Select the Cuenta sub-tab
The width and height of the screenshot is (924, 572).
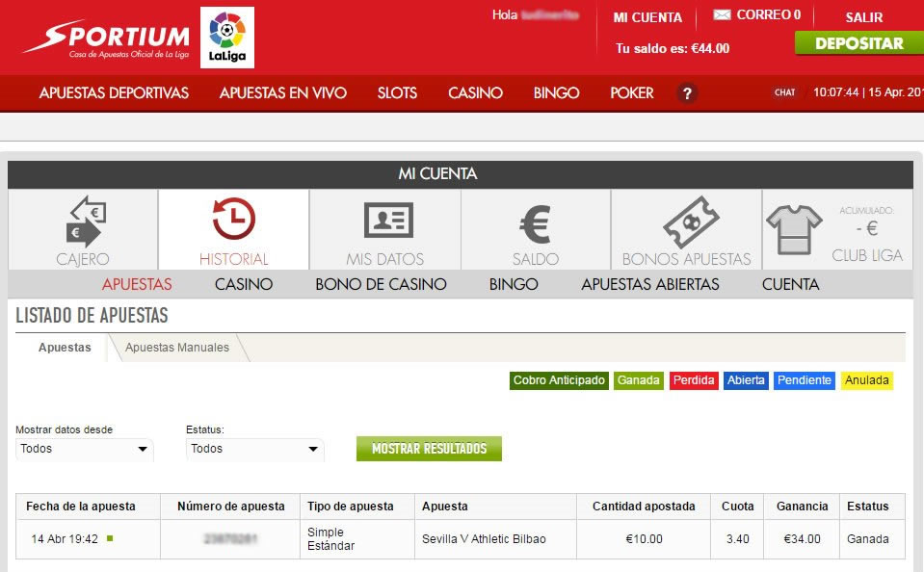coord(790,284)
